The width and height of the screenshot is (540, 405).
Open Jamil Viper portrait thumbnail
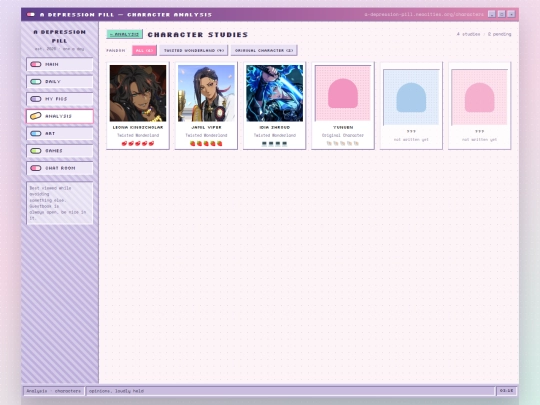206,93
